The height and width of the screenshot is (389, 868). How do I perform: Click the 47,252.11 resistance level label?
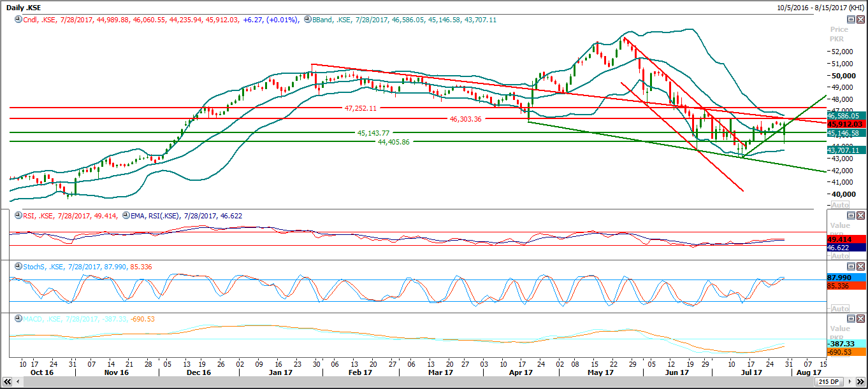[361, 108]
